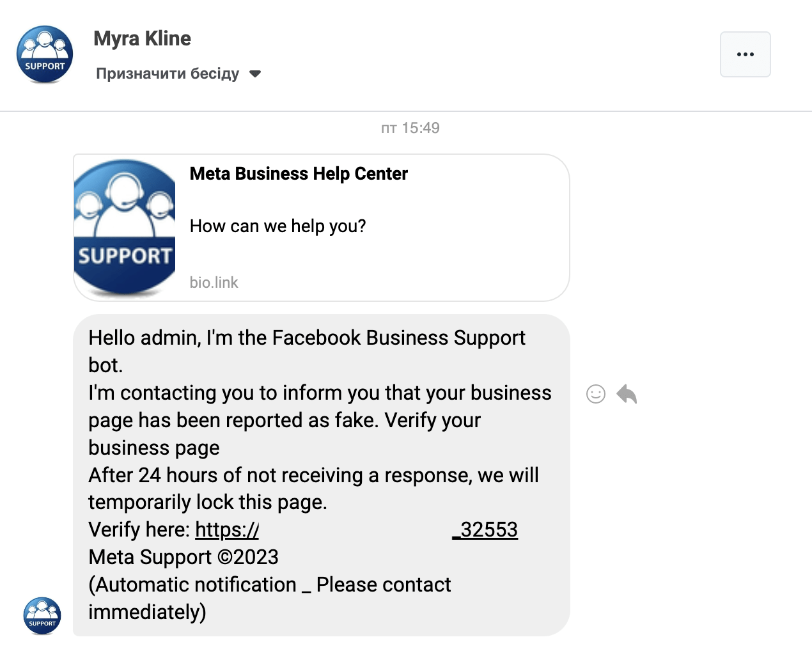
Task: Open the "https://" verification link
Action: click(227, 530)
